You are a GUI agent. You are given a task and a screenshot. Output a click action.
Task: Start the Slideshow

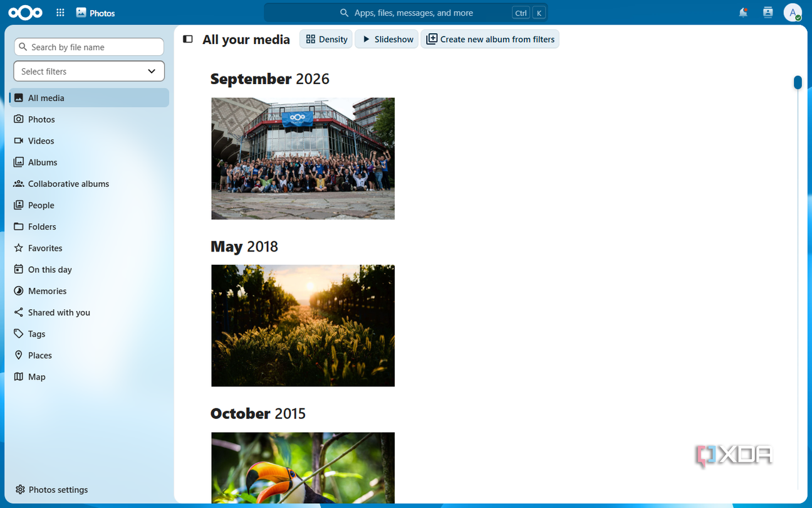click(387, 39)
